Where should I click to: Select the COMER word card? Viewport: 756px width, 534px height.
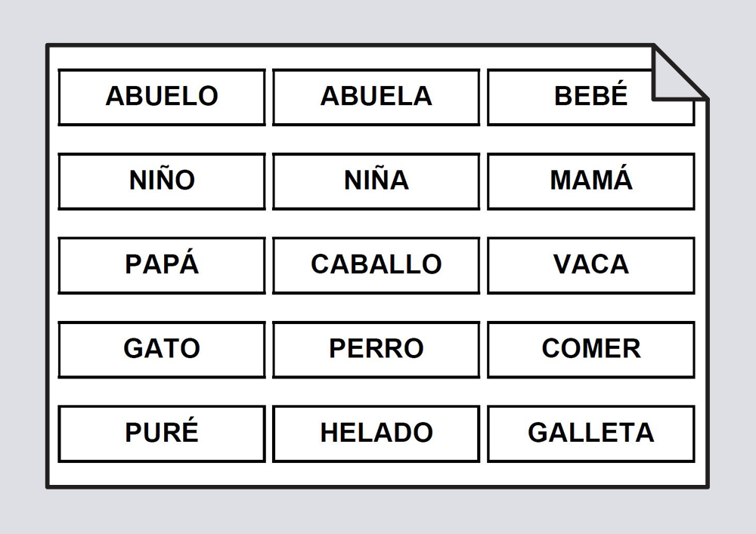click(590, 350)
